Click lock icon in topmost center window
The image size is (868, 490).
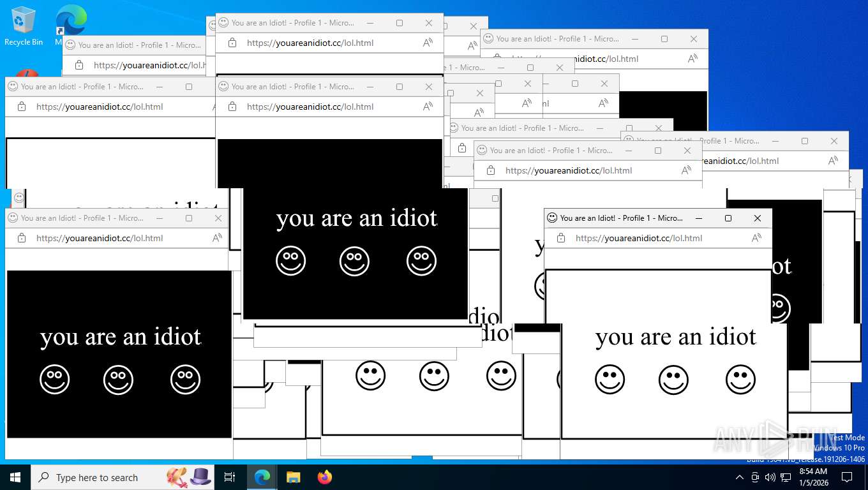click(232, 43)
